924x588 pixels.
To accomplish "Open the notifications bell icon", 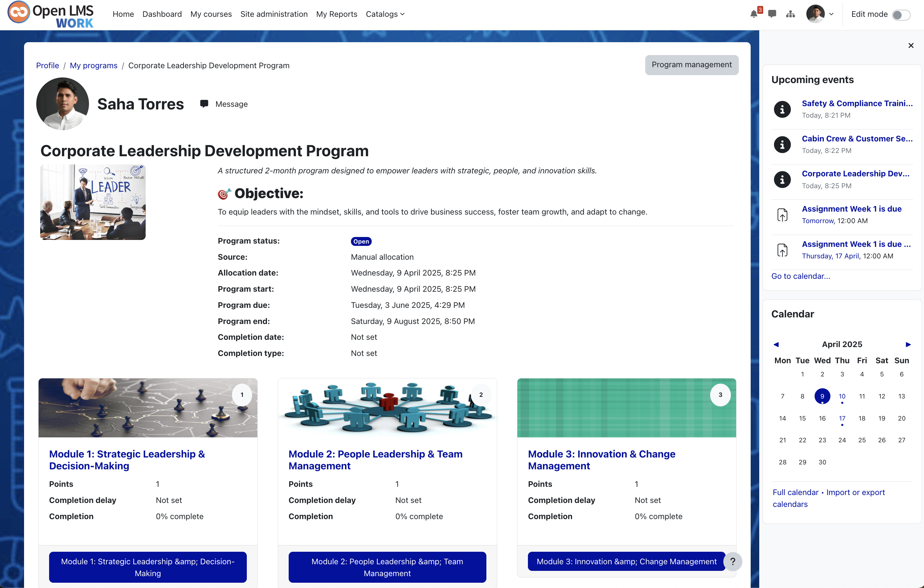I will [754, 14].
